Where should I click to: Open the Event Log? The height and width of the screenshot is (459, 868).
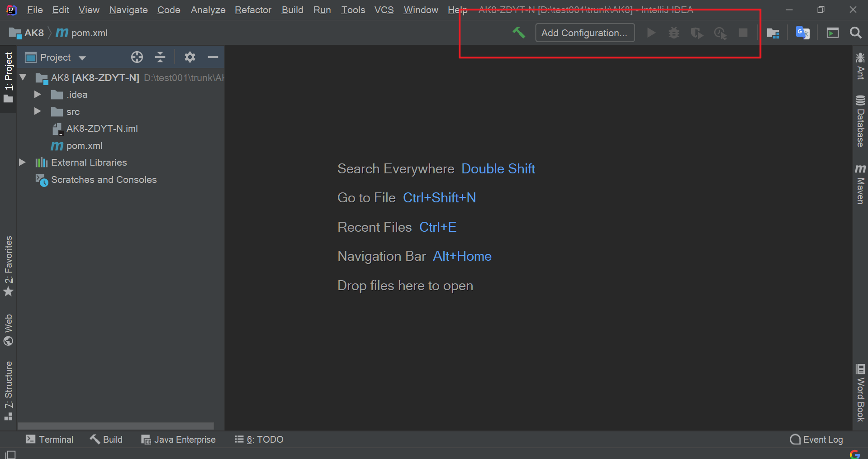pos(816,440)
